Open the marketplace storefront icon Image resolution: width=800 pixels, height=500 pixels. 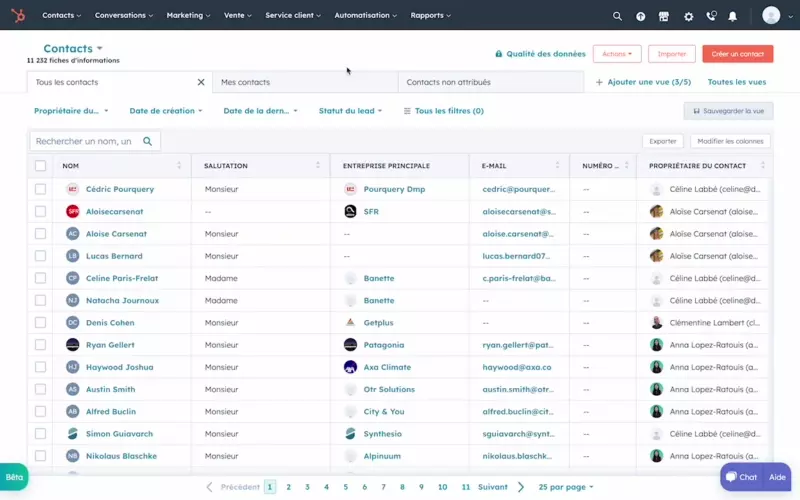pos(664,16)
